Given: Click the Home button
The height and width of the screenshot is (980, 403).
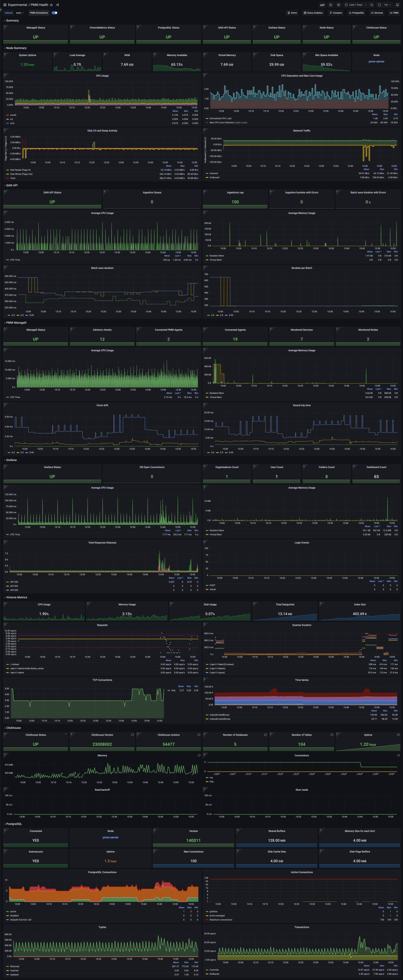Looking at the screenshot, I should pyautogui.click(x=292, y=13).
